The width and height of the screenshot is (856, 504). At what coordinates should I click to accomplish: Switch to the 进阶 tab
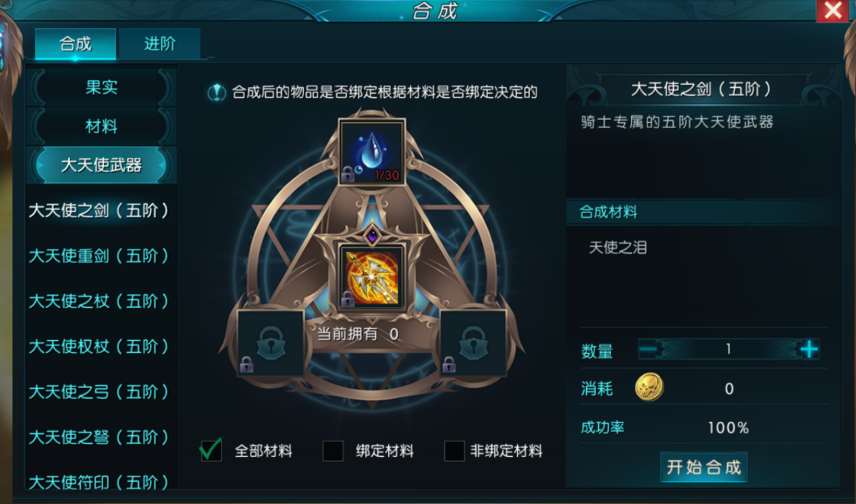pyautogui.click(x=160, y=44)
